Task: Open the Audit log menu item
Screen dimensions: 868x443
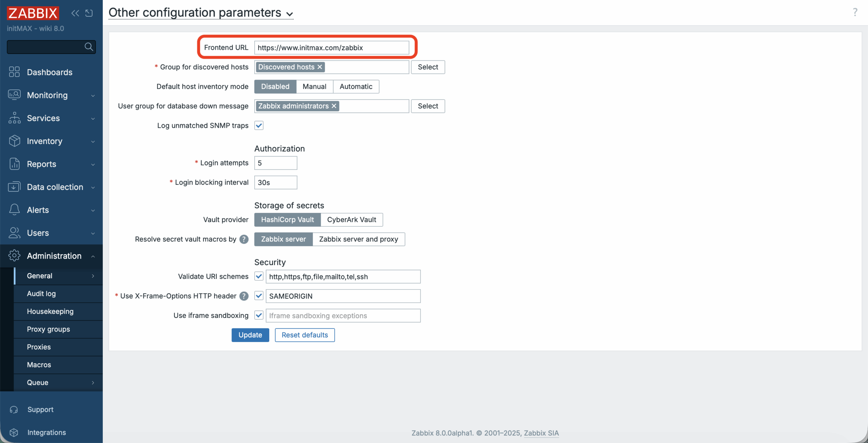Action: [x=41, y=294]
